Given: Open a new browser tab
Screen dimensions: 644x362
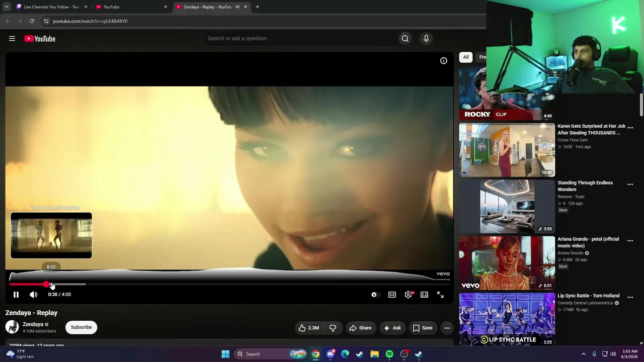Looking at the screenshot, I should 258,7.
